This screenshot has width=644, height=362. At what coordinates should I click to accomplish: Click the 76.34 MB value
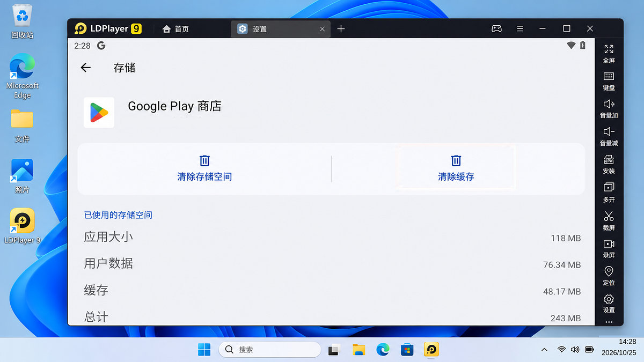point(562,265)
